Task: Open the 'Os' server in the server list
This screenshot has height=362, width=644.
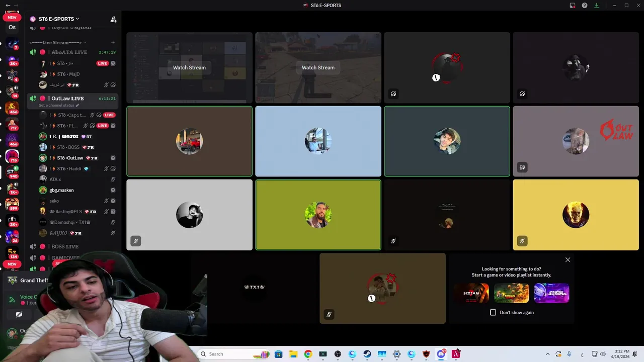Action: (12, 27)
